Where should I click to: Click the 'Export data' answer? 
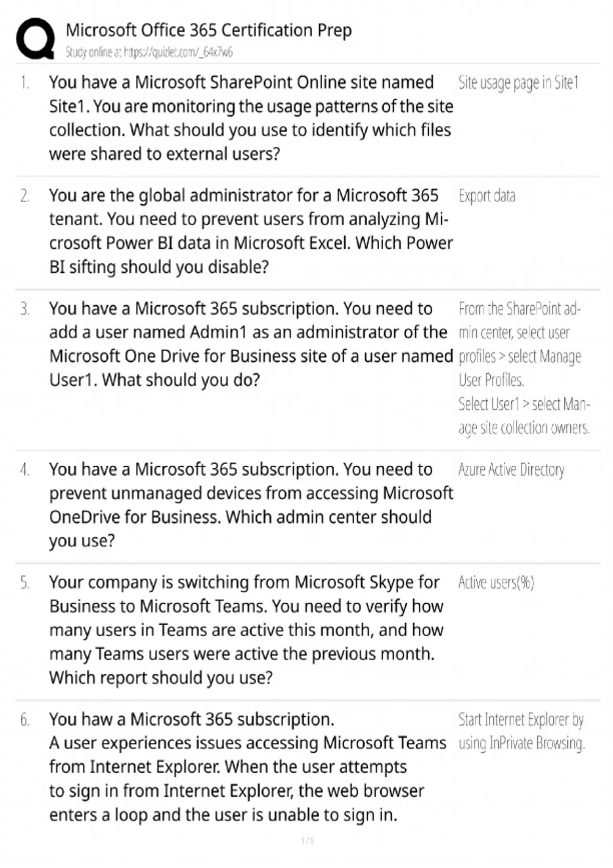pos(487,196)
